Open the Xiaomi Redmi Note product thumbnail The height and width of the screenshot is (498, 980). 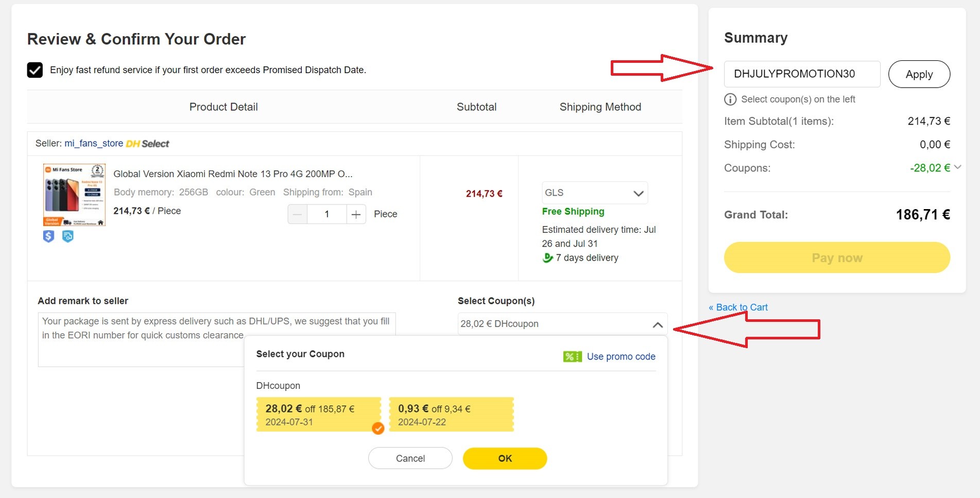tap(74, 195)
